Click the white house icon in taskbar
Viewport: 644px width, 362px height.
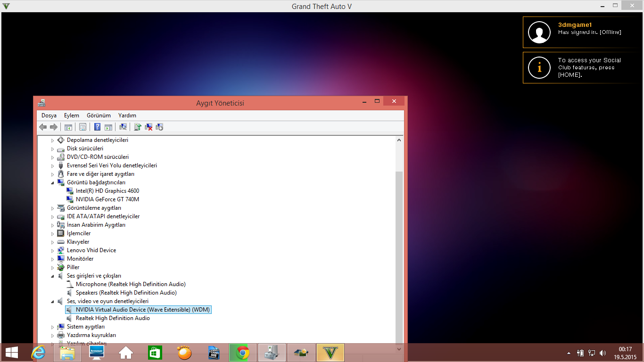tap(126, 353)
